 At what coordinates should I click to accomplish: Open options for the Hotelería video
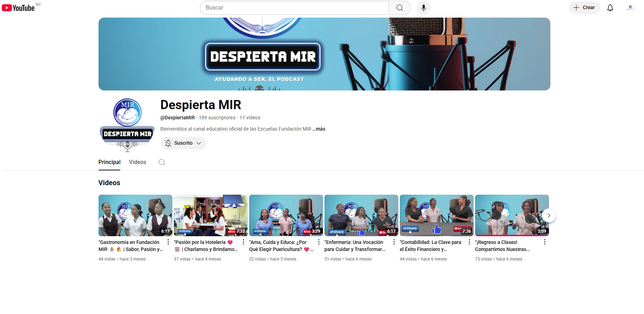coord(244,242)
